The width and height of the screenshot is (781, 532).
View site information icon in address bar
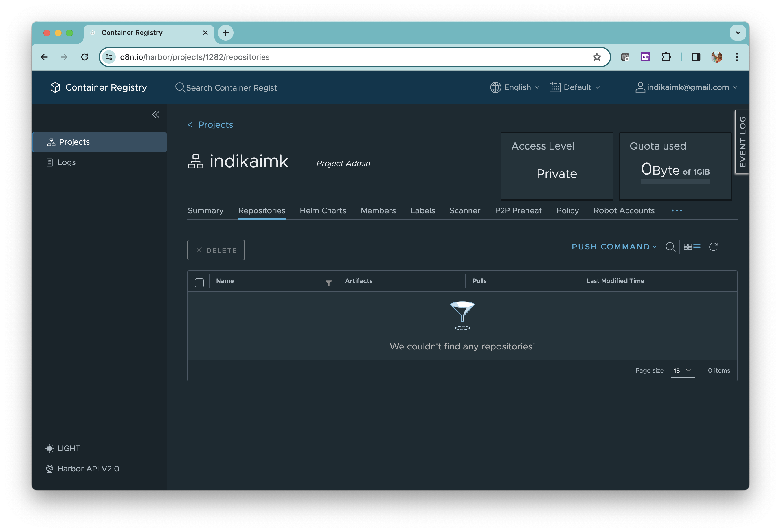coord(109,57)
